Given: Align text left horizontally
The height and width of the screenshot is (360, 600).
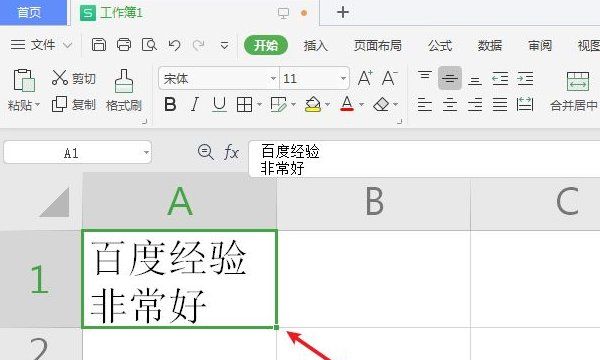Looking at the screenshot, I should tap(425, 104).
